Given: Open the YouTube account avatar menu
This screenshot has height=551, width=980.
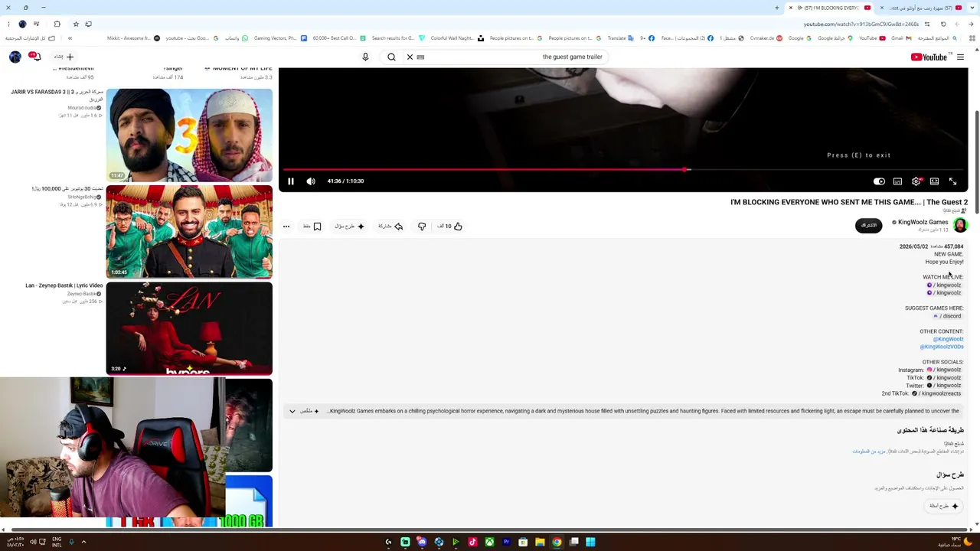Looking at the screenshot, I should 15,57.
